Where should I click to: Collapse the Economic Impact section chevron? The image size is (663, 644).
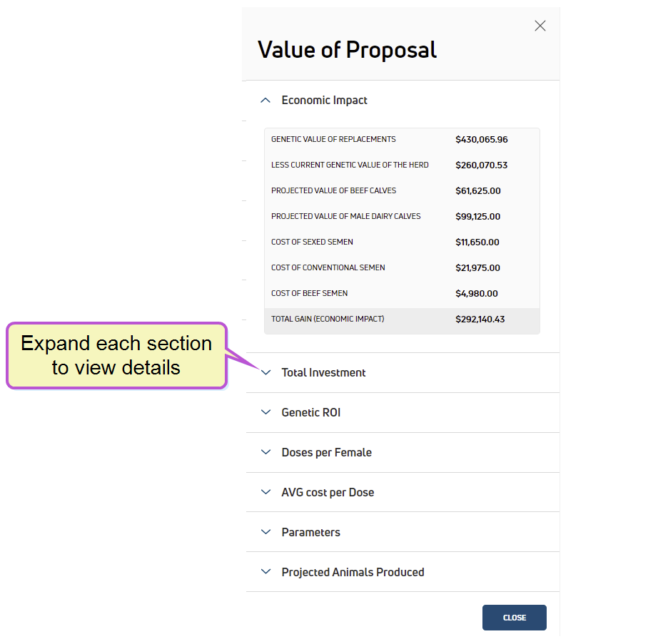[x=266, y=101]
